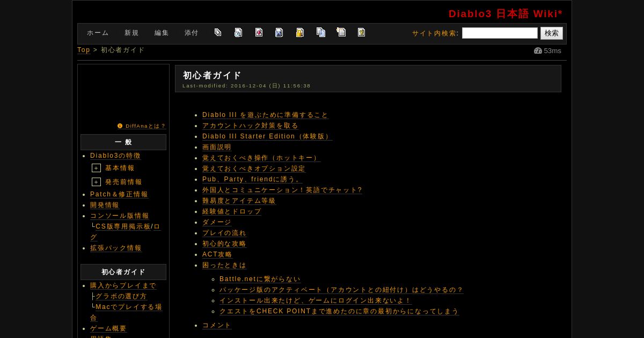Click the text list page icon
This screenshot has height=338, width=644.
(341, 32)
